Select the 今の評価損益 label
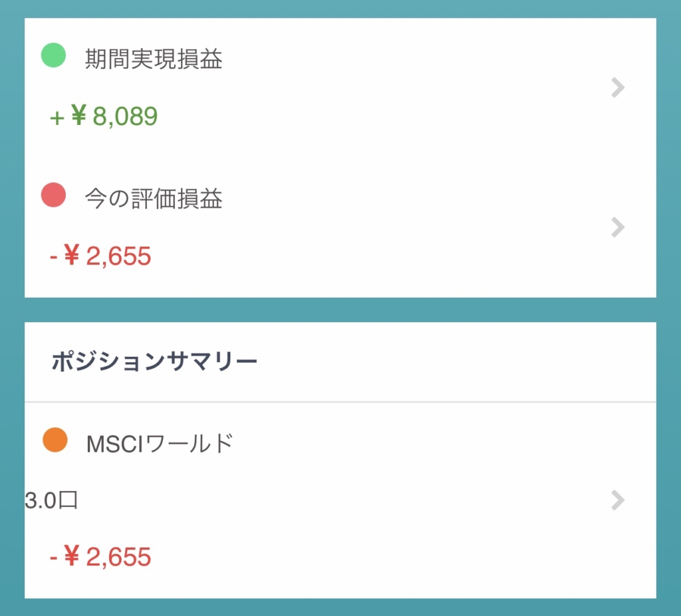This screenshot has height=616, width=681. coord(154,199)
